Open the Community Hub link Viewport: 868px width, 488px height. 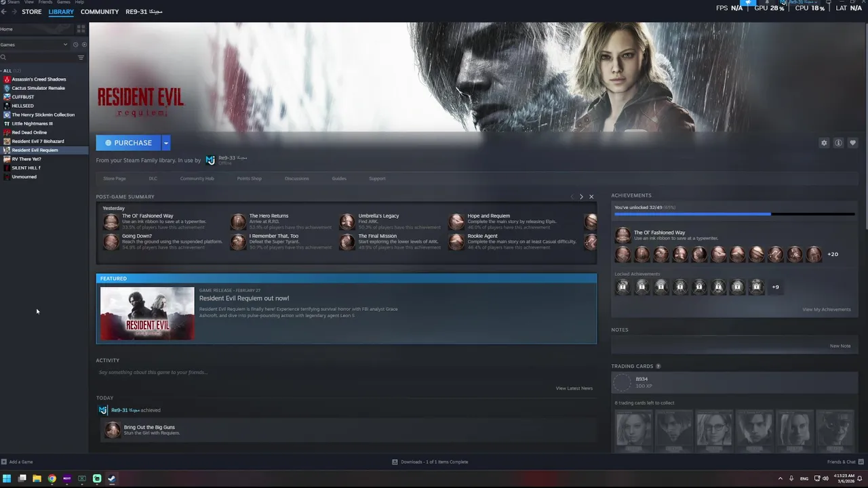pos(197,178)
